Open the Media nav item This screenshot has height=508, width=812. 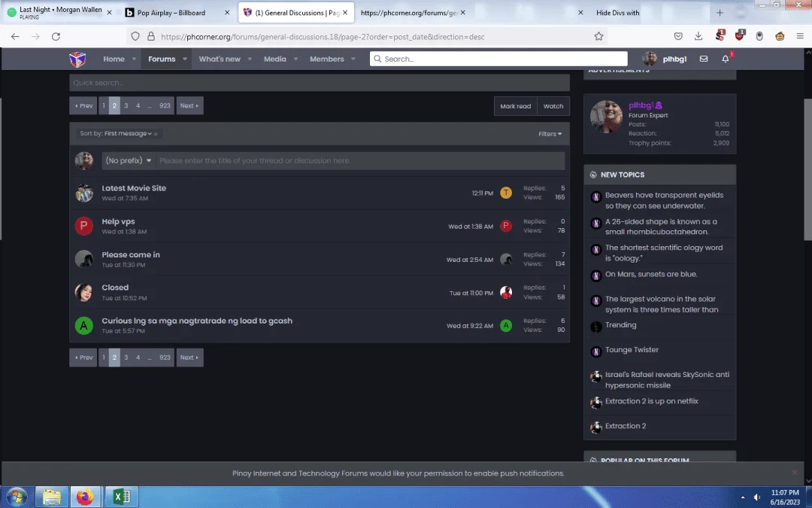tap(275, 59)
